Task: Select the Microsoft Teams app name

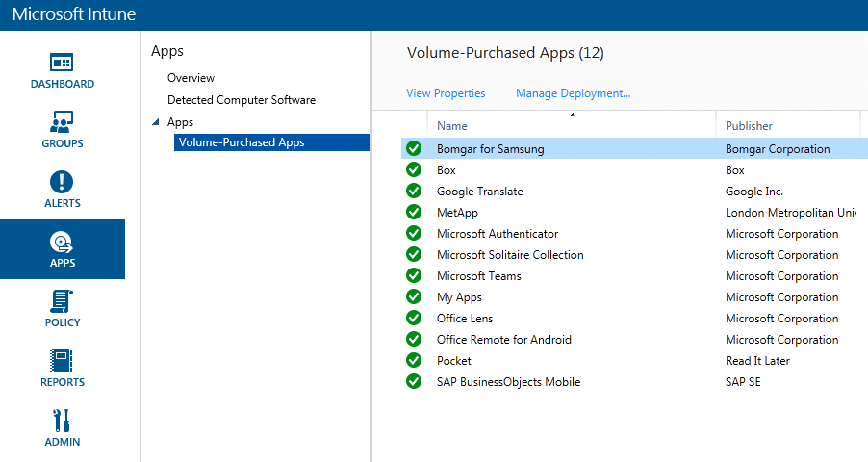Action: coord(479,276)
